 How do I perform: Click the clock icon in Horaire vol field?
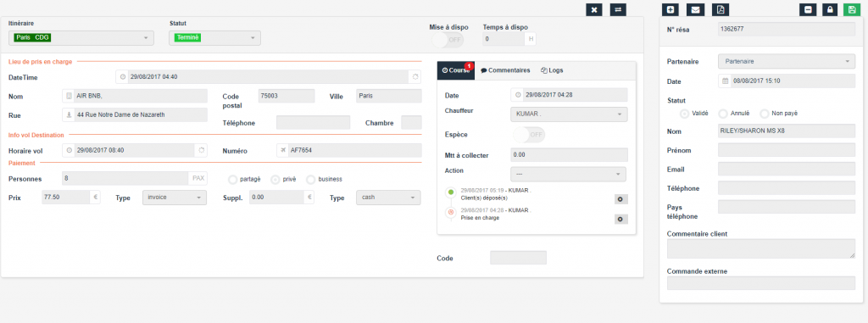(70, 150)
